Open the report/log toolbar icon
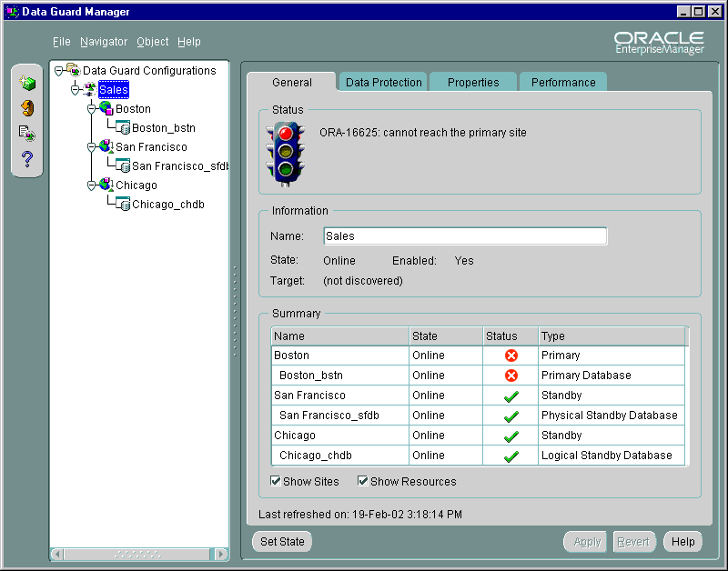Screen dimensions: 728x571 (26, 133)
